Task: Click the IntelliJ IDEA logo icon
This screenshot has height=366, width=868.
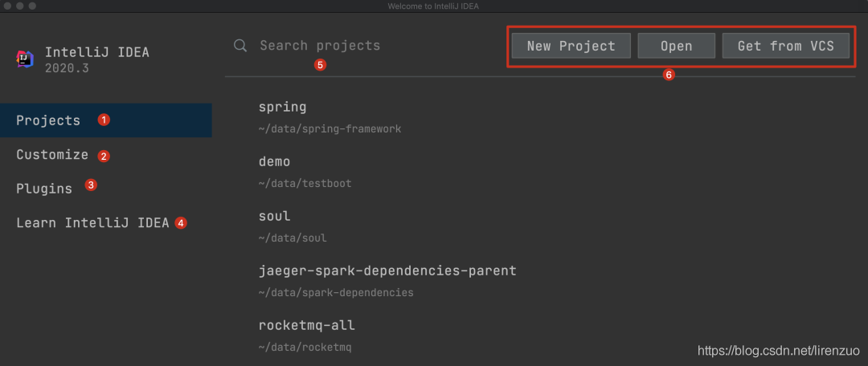Action: (x=25, y=59)
